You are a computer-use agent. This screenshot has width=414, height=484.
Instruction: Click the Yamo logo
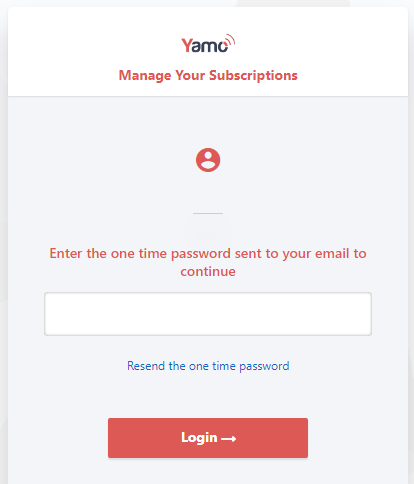208,44
